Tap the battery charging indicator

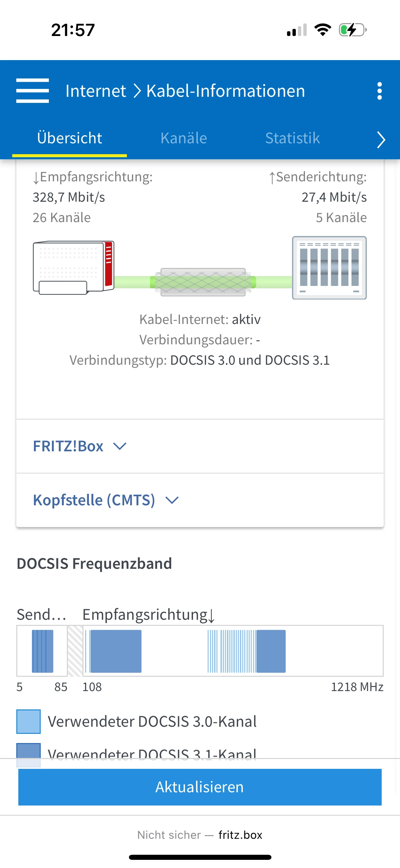(x=353, y=30)
